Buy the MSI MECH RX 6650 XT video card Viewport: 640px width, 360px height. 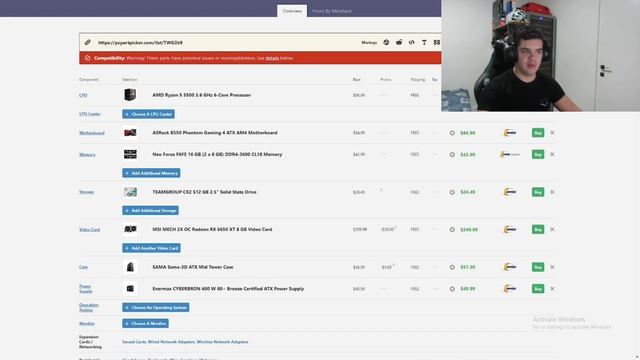[x=538, y=229]
